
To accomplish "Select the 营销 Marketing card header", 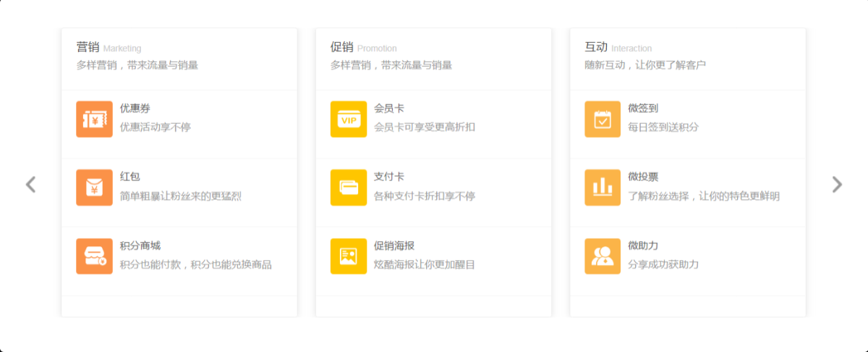I will click(109, 48).
